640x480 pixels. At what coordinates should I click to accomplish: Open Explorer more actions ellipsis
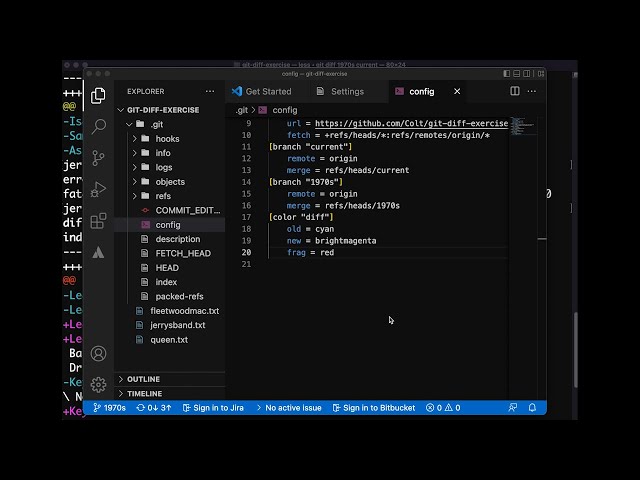coord(210,91)
